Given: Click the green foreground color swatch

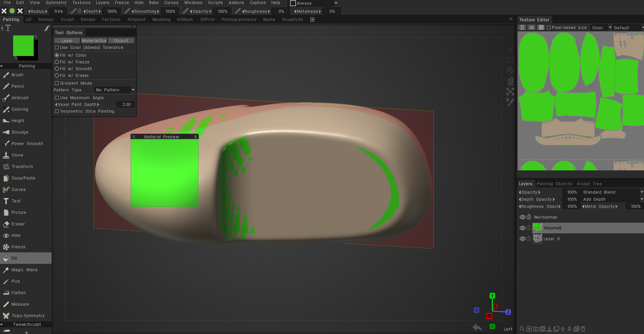Looking at the screenshot, I should tap(23, 46).
